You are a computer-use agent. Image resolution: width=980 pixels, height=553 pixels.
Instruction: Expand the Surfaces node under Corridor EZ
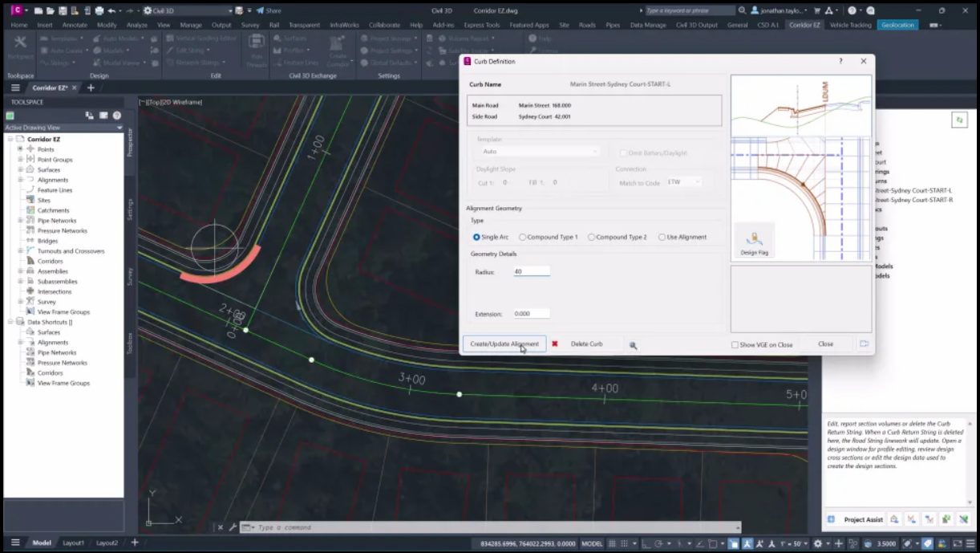pos(21,170)
